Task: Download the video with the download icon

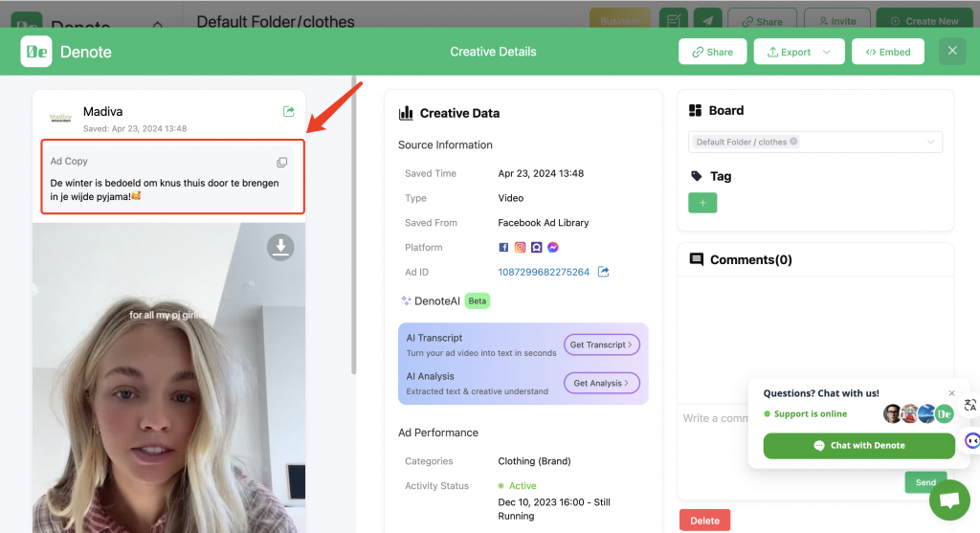Action: [280, 248]
